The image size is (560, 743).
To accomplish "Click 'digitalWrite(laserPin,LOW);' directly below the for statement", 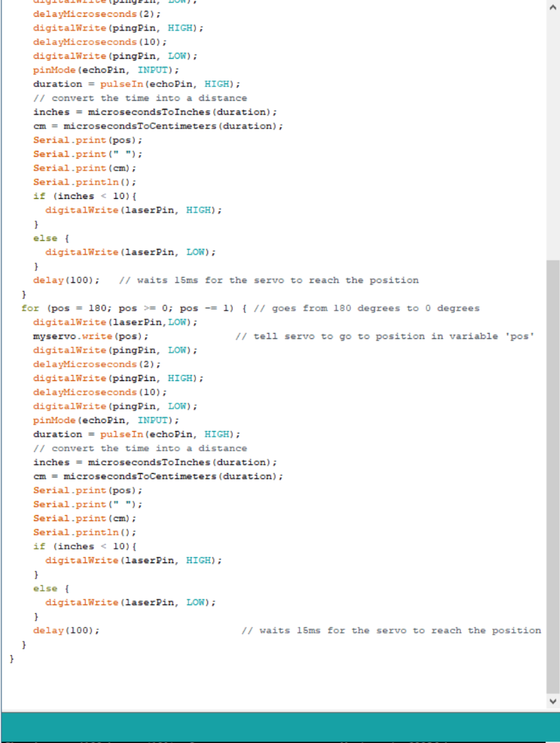I will [115, 322].
